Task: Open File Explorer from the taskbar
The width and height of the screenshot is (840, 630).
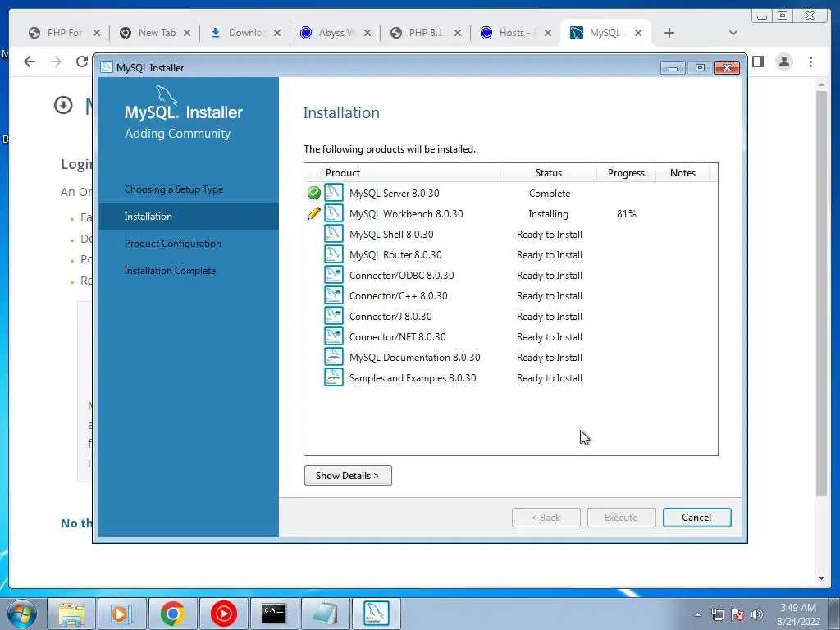Action: pyautogui.click(x=71, y=614)
